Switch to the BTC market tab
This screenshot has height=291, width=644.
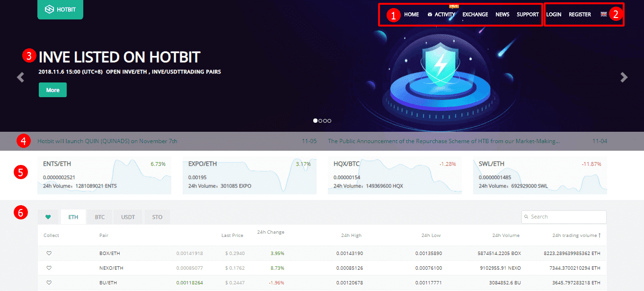pyautogui.click(x=100, y=217)
